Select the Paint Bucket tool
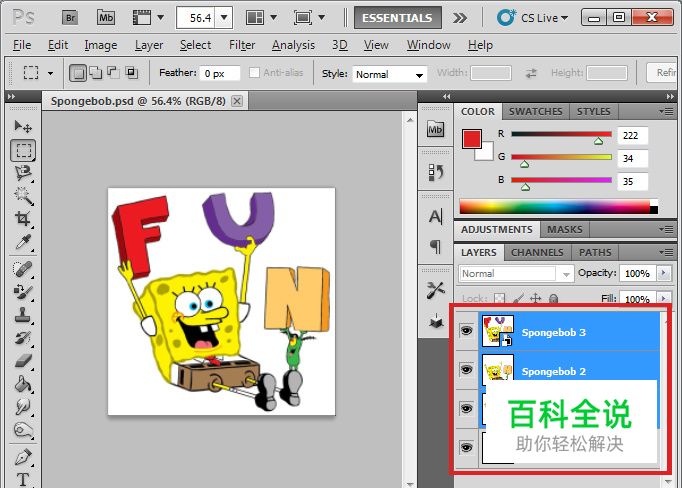Screen dimensions: 682x488 tap(23, 384)
